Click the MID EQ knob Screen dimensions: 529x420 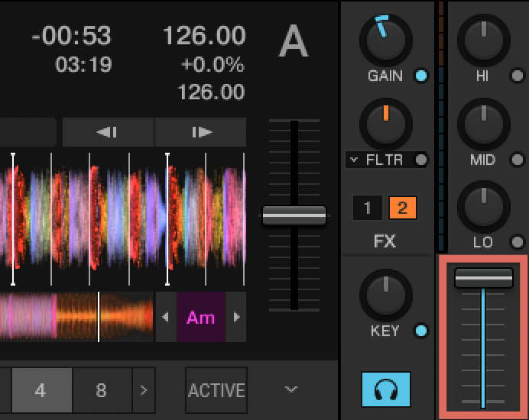pyautogui.click(x=483, y=124)
